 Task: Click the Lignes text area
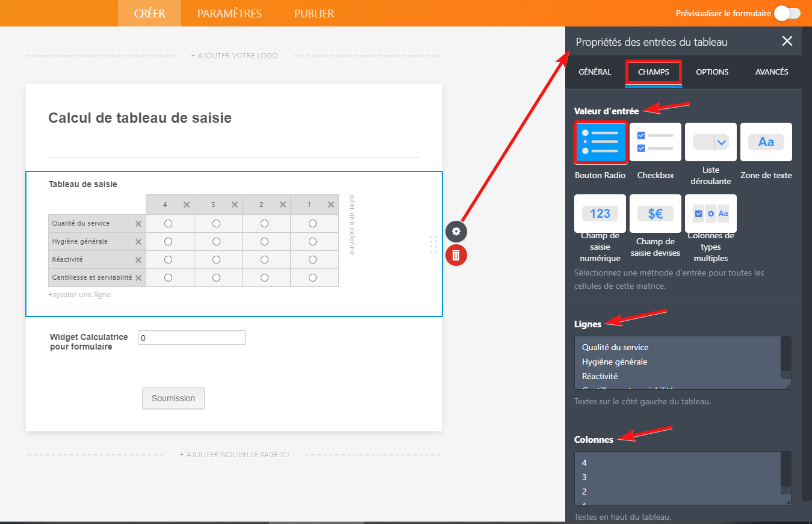677,362
